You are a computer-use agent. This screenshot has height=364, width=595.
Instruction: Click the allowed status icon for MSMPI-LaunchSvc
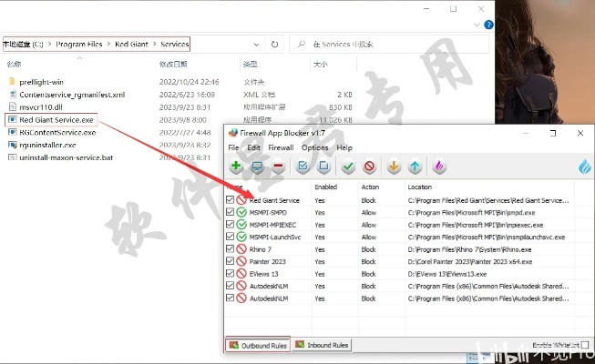point(241,237)
